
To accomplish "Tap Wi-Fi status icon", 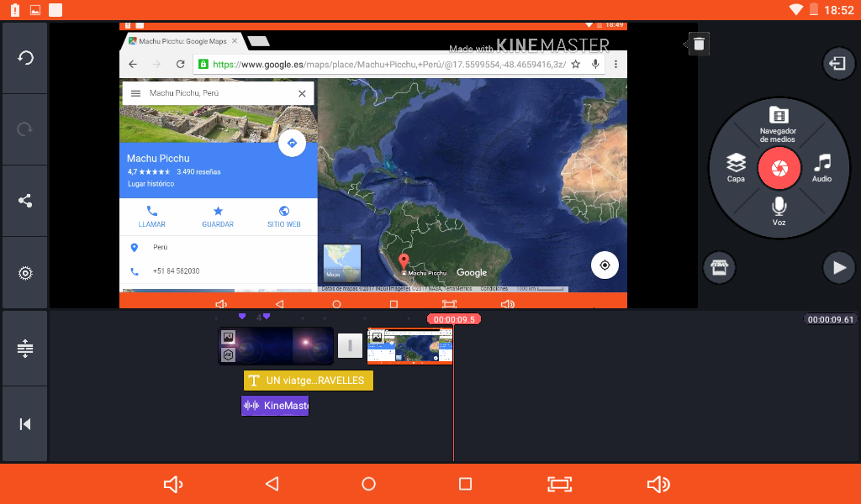I will [x=795, y=9].
